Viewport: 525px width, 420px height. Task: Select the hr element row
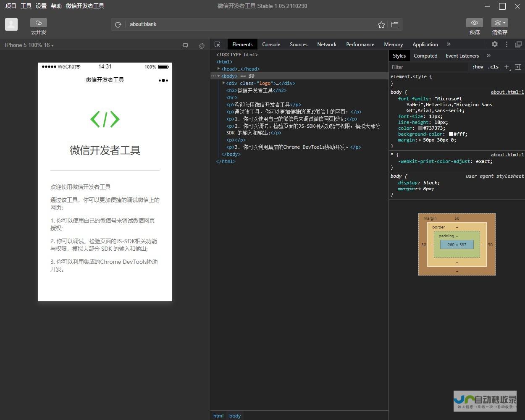pos(232,97)
